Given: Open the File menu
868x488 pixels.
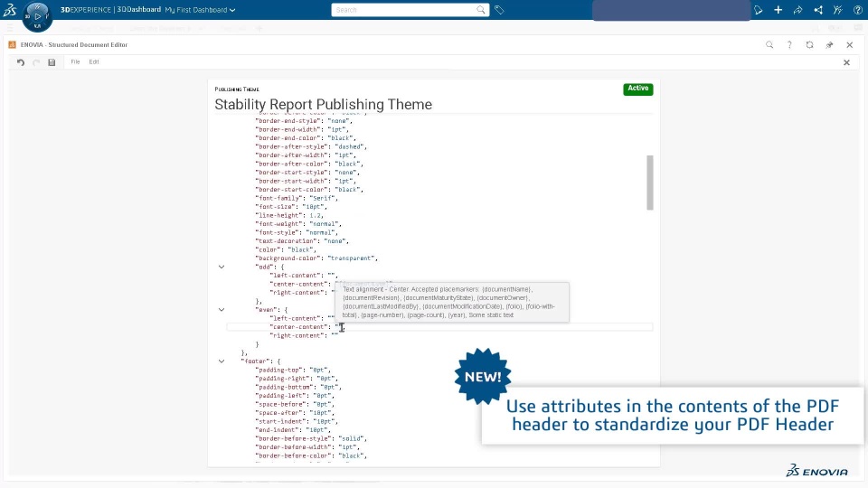Looking at the screenshot, I should [x=75, y=62].
